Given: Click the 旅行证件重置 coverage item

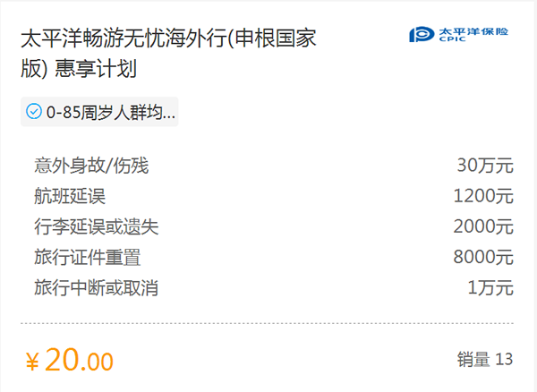Looking at the screenshot, I should pos(88,257).
